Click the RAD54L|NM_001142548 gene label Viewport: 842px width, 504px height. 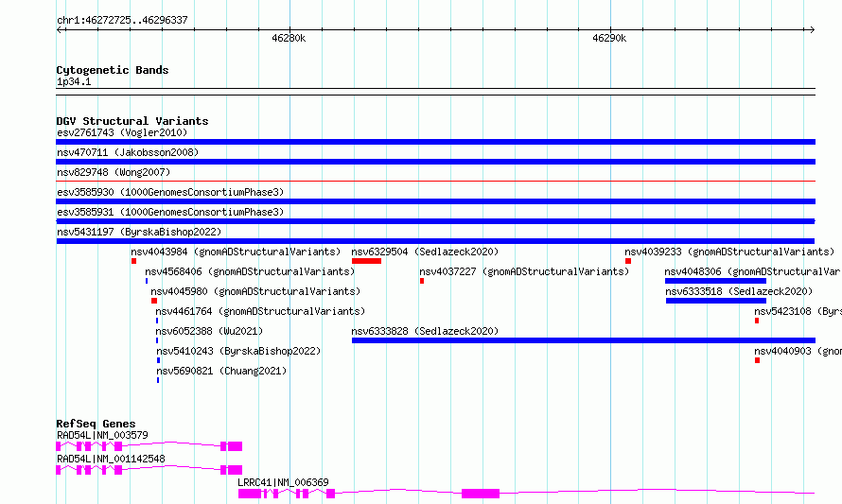(111, 459)
